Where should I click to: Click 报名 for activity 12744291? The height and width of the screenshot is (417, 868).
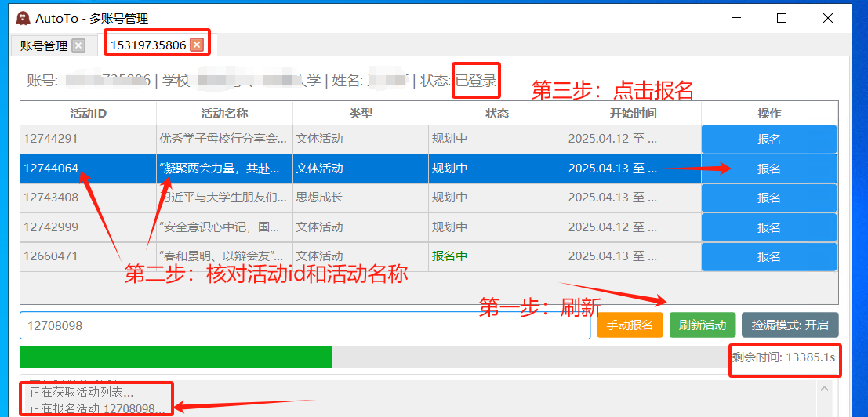tap(768, 140)
